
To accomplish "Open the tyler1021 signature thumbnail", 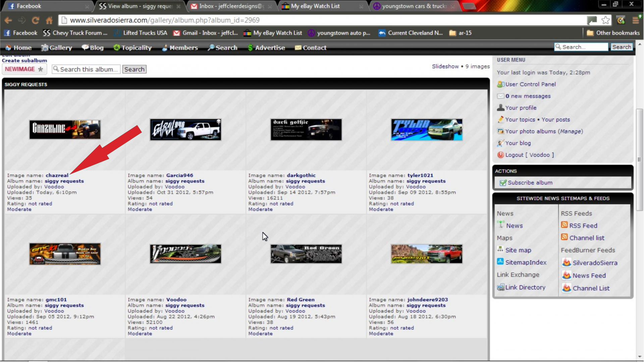I will 427,129.
